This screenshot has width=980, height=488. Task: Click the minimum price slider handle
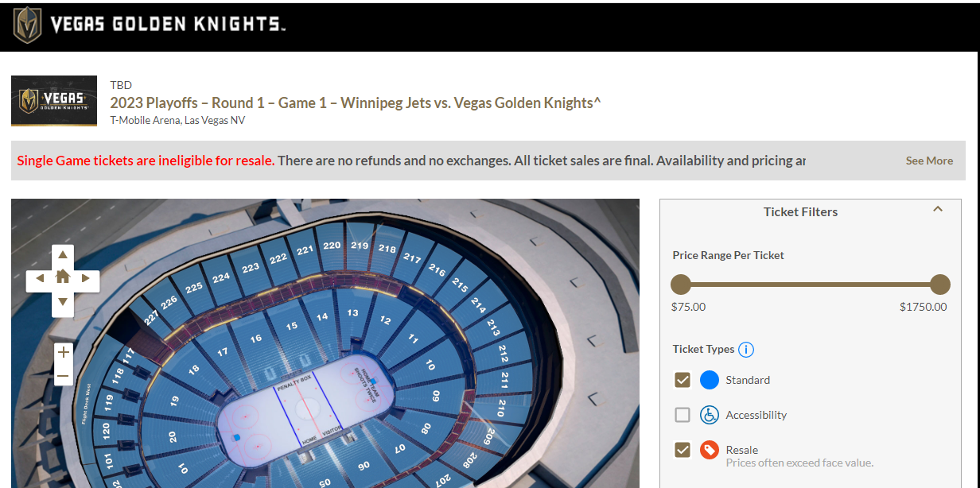pyautogui.click(x=681, y=285)
